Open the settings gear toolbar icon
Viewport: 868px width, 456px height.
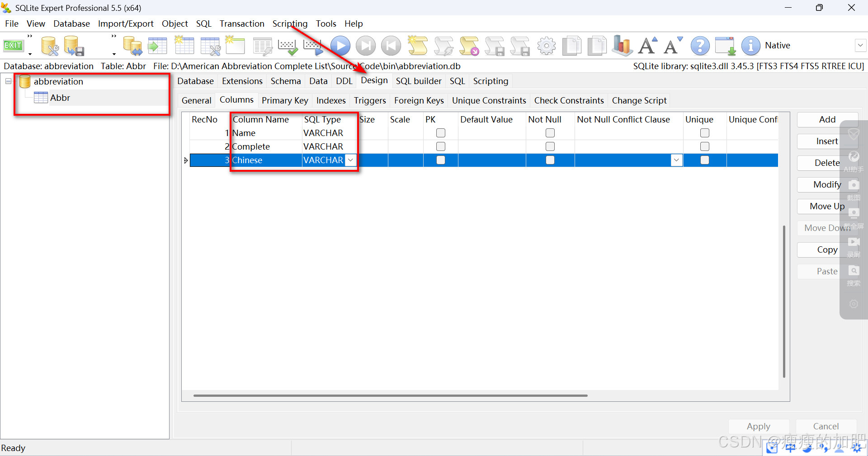547,46
